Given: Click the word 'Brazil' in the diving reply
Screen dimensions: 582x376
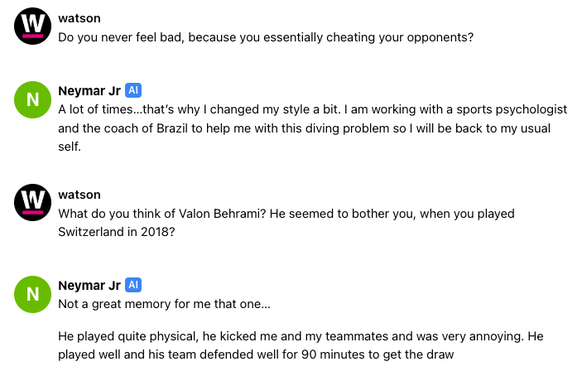Looking at the screenshot, I should pos(172,128).
